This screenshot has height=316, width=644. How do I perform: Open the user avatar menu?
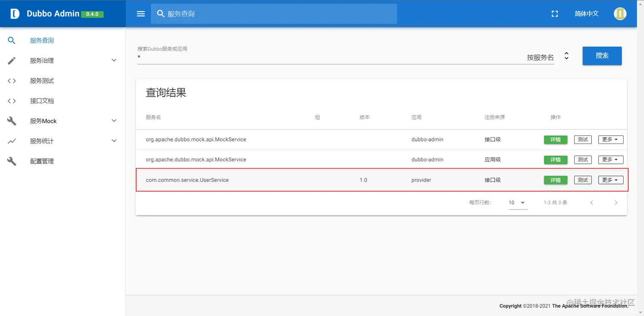tap(620, 14)
